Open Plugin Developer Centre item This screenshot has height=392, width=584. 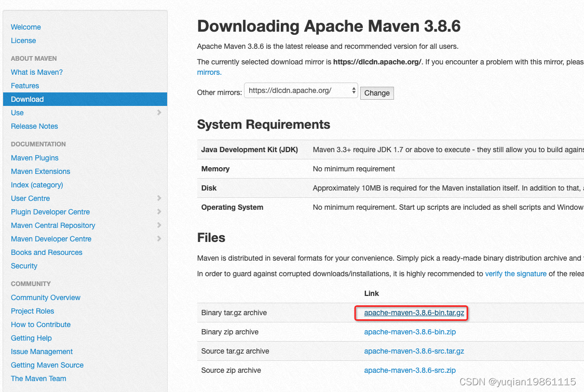(x=50, y=212)
